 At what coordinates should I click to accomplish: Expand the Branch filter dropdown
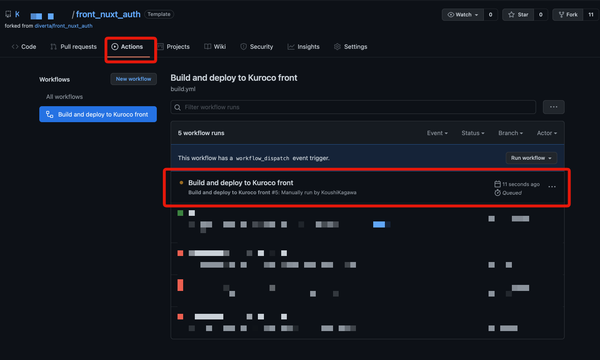[x=510, y=133]
